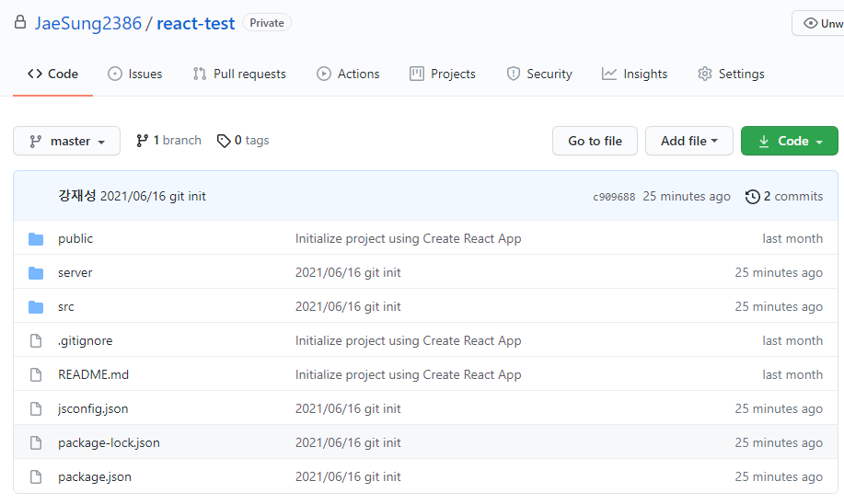Click the download icon in Code button
Image resolution: width=844 pixels, height=504 pixels.
[764, 141]
